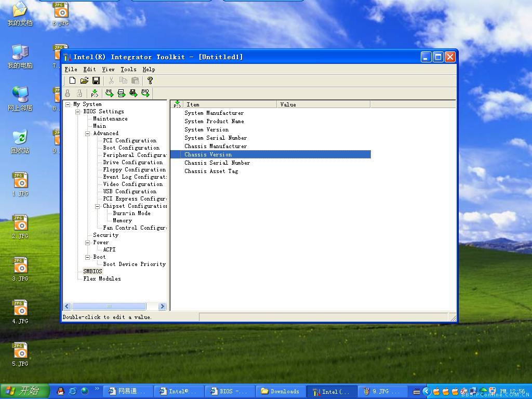Click the 我的电脑 desktop icon
Viewport: 532px width, 399px height.
coord(20,57)
